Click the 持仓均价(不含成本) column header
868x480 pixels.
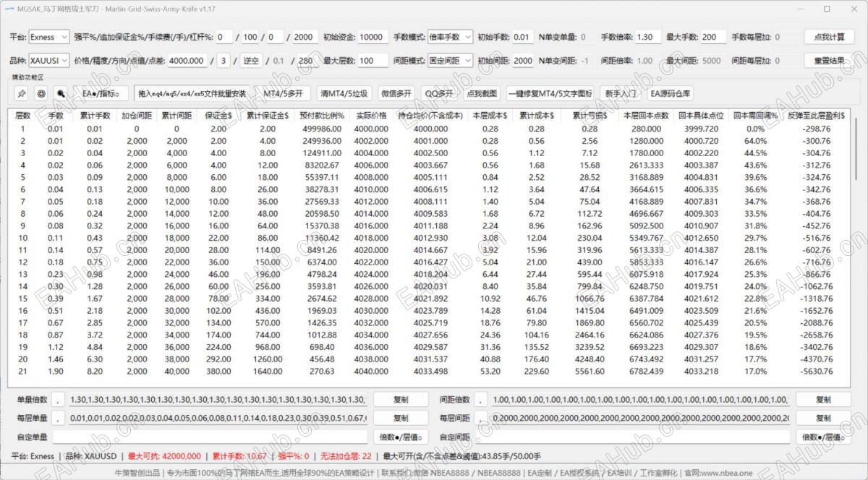coord(430,115)
